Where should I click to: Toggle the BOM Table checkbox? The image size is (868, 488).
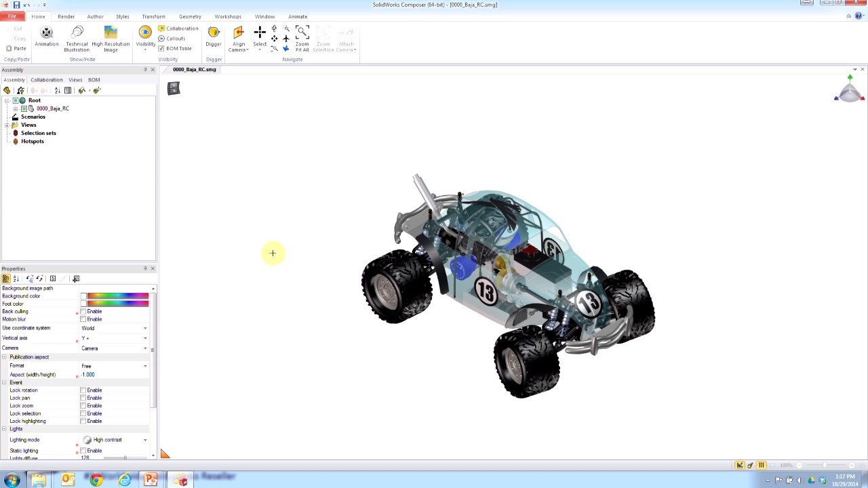point(161,48)
